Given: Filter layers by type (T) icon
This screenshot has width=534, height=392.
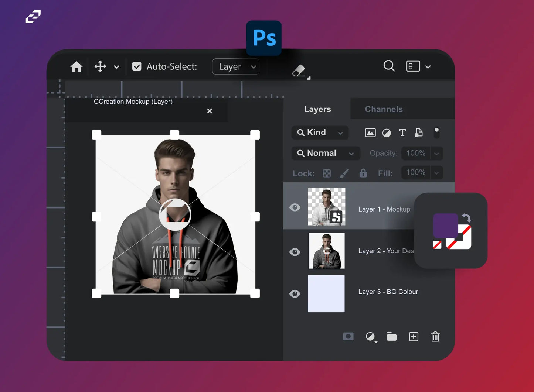Looking at the screenshot, I should (x=402, y=133).
